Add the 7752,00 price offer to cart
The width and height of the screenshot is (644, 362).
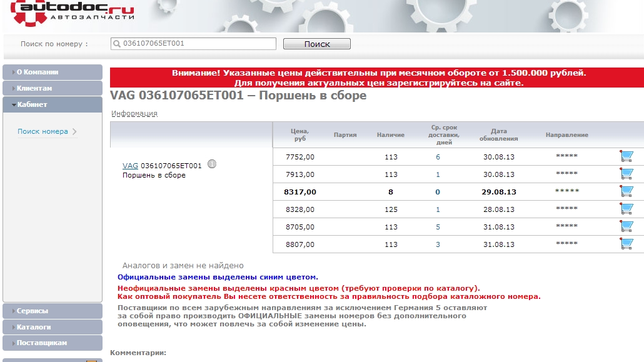point(626,156)
